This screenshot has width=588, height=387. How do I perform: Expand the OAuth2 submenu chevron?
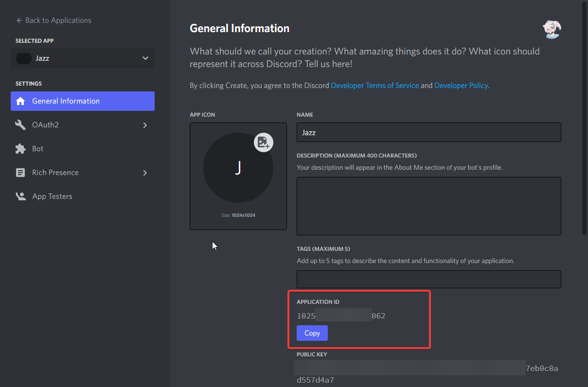click(x=145, y=125)
